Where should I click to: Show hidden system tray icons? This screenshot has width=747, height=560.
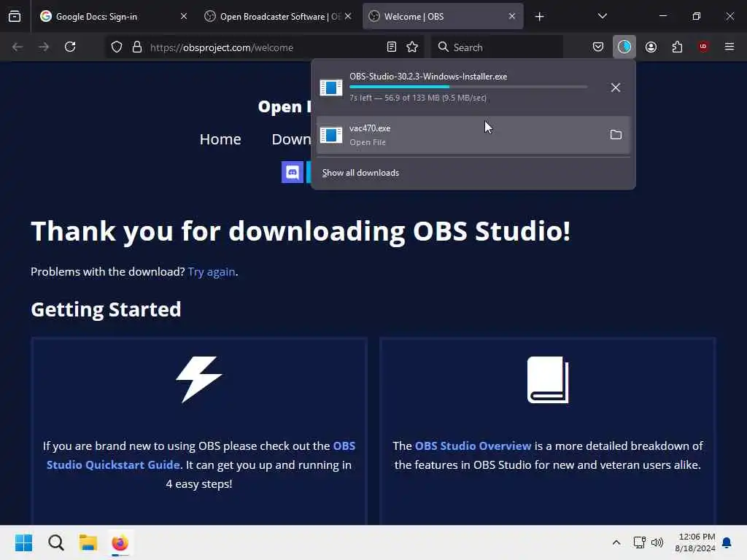(x=616, y=542)
